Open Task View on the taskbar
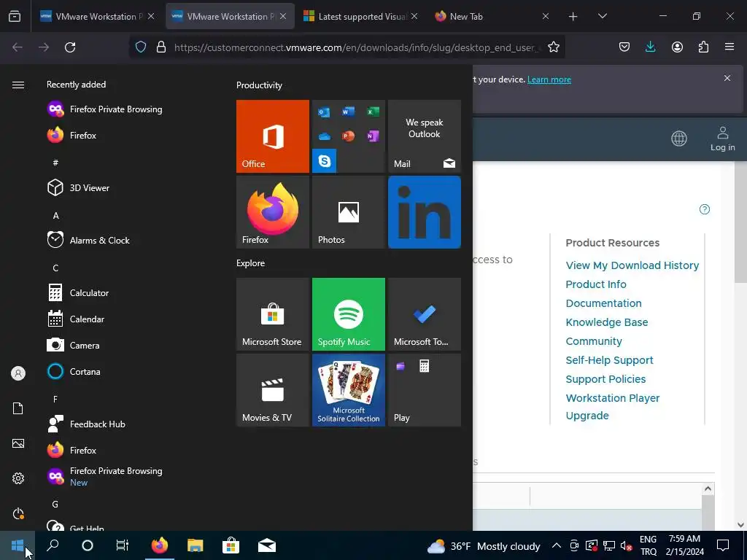 123,545
